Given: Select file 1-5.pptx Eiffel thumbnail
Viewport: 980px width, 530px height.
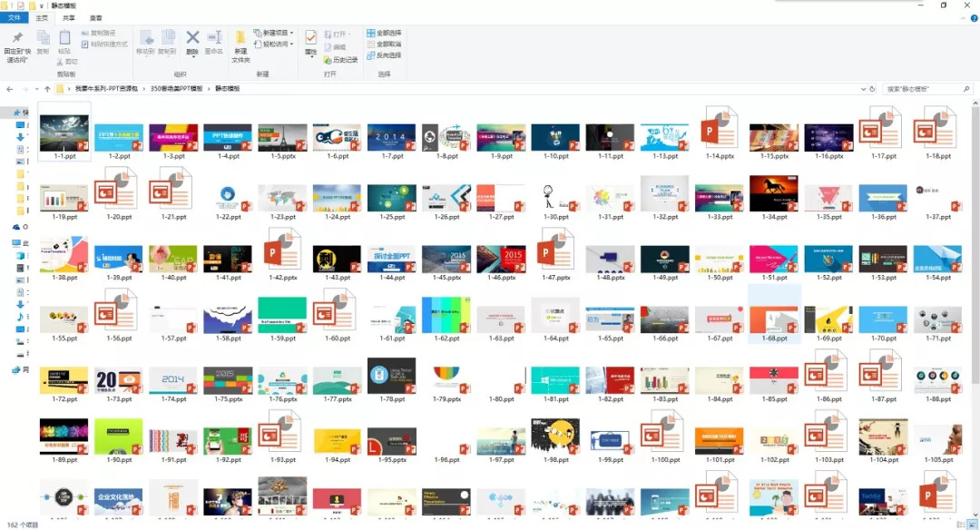Looking at the screenshot, I should click(282, 137).
